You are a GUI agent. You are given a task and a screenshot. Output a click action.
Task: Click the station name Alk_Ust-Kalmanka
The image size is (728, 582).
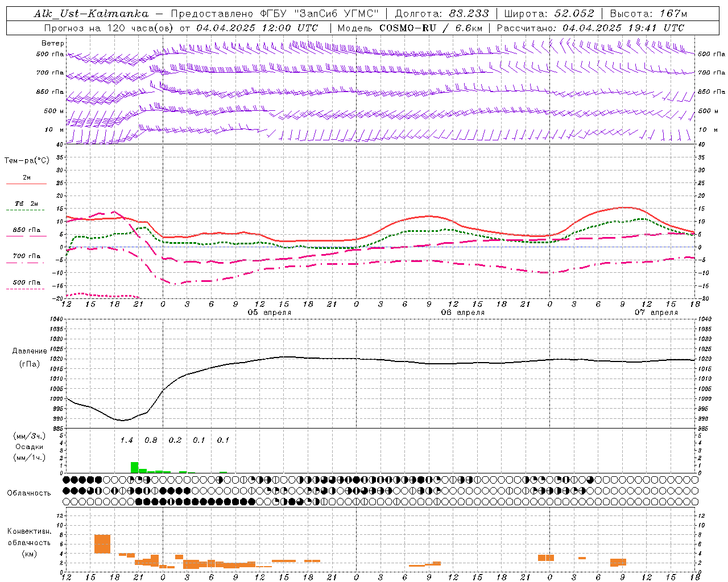pos(91,14)
